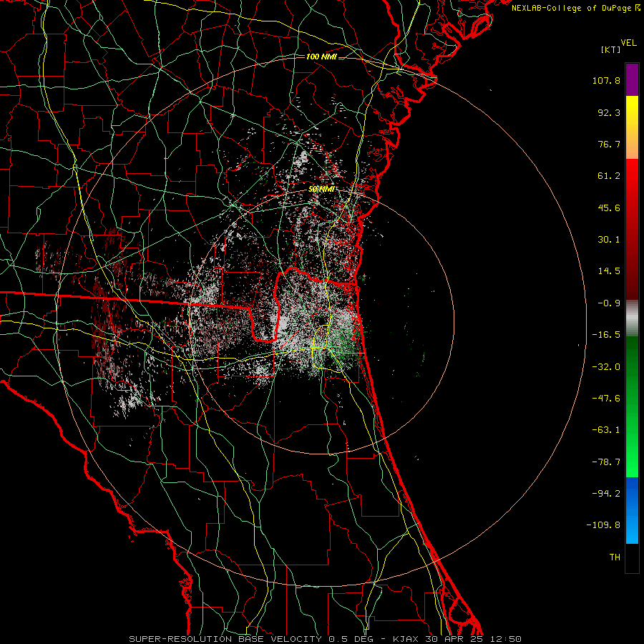The width and height of the screenshot is (644, 644).
Task: Click the [KT] units label
Action: point(610,49)
